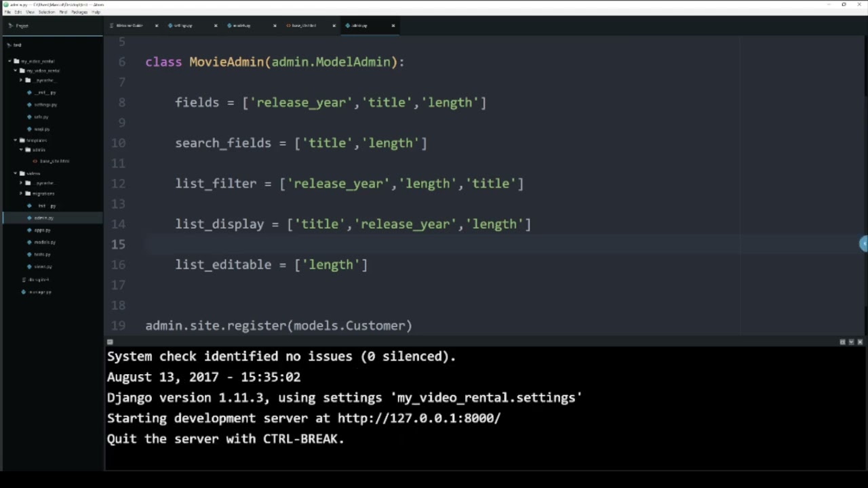Click 'list_editable' on line 16
Image resolution: width=868 pixels, height=488 pixels.
click(223, 265)
